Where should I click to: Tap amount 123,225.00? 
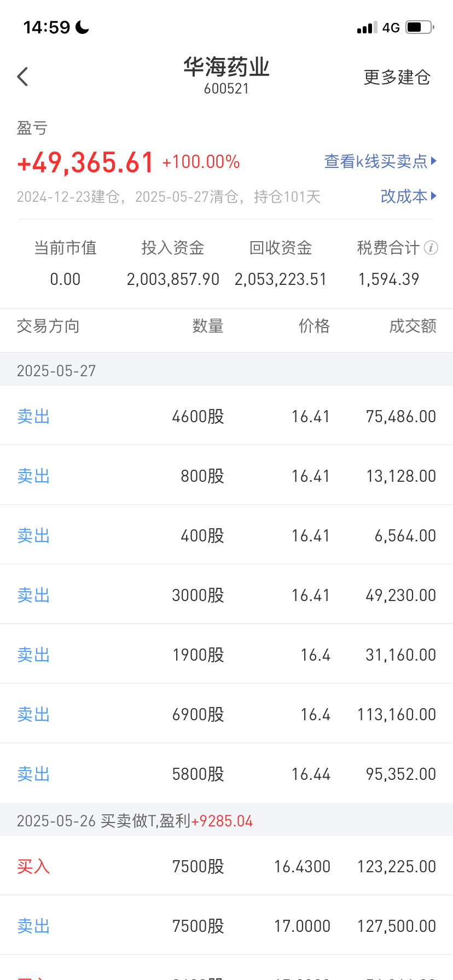(397, 867)
